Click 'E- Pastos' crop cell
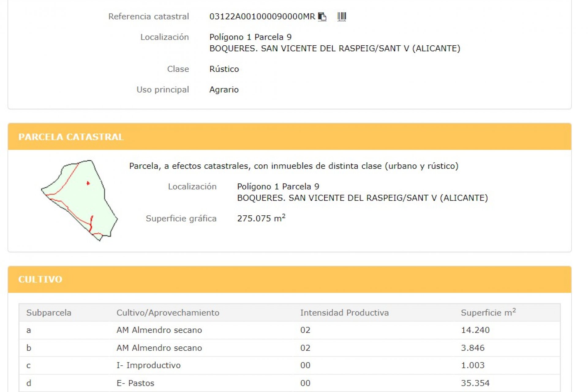This screenshot has width=588, height=392. point(135,383)
